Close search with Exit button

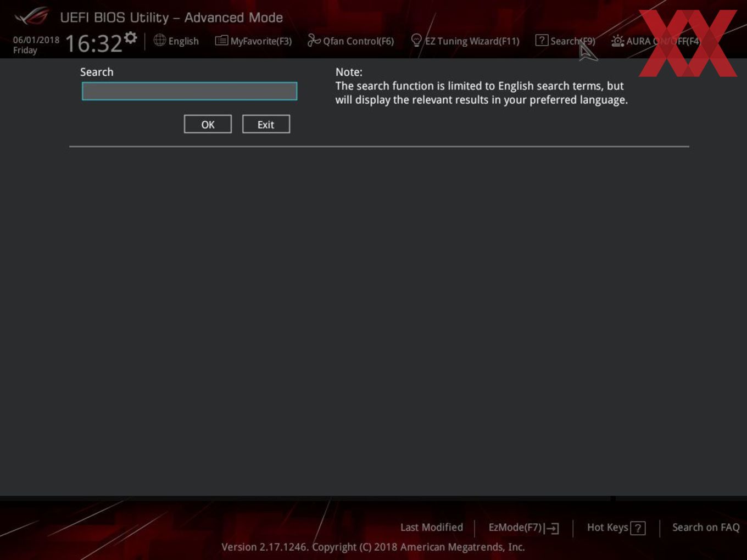[266, 124]
